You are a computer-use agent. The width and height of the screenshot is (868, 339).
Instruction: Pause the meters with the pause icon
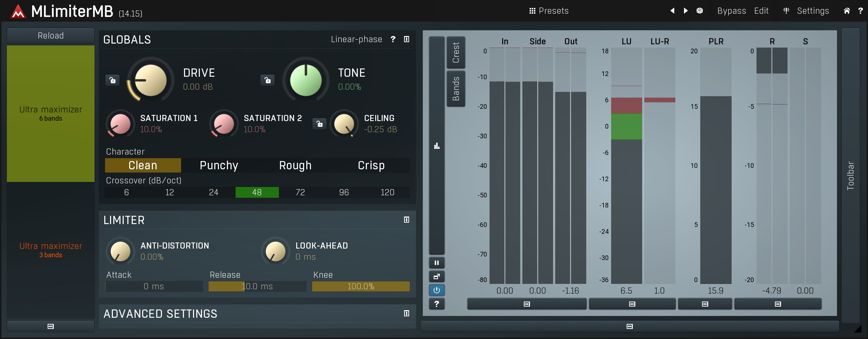437,263
